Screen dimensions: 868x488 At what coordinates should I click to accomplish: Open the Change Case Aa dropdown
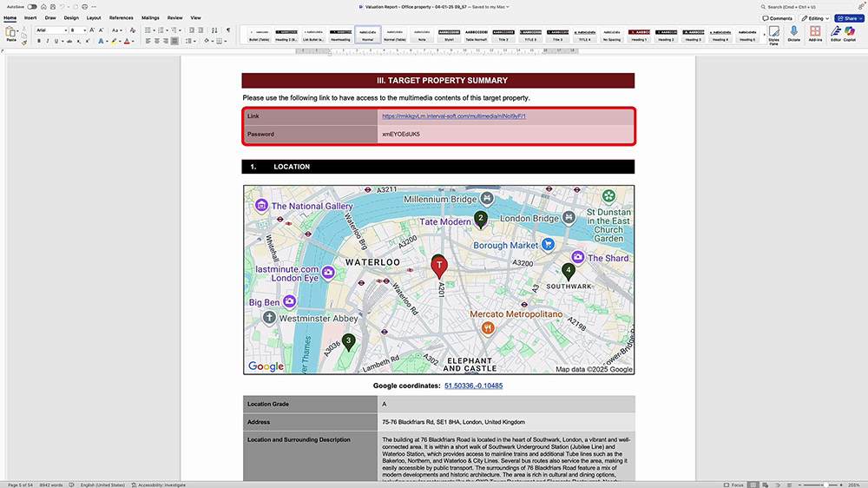pyautogui.click(x=116, y=30)
